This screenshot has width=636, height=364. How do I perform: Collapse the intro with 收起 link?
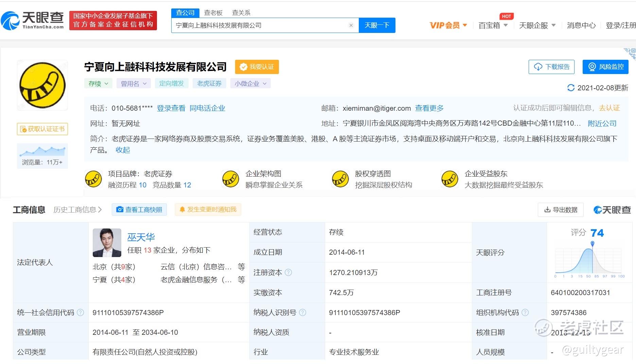coord(123,150)
